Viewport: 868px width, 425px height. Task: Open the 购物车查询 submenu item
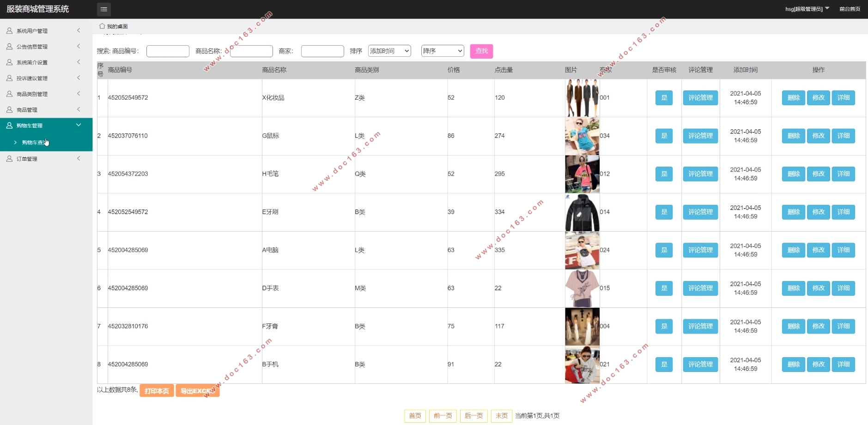coord(33,143)
